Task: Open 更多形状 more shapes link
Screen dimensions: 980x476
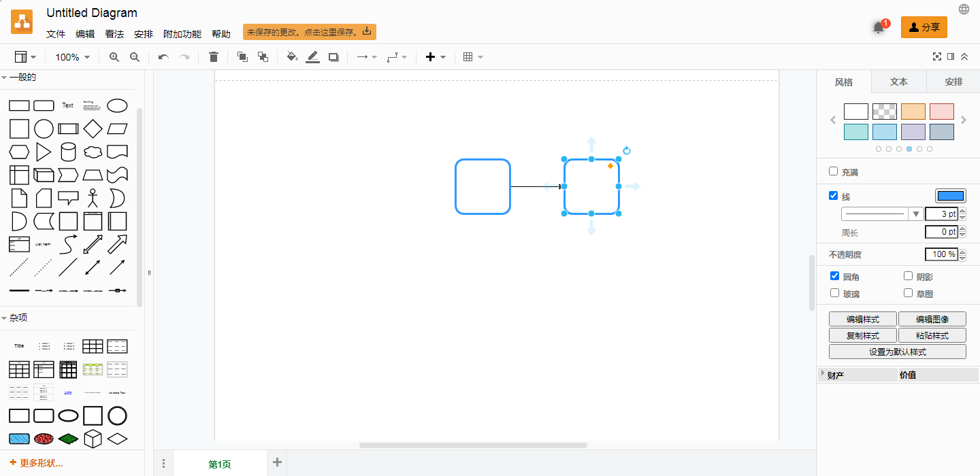Action: [36, 463]
